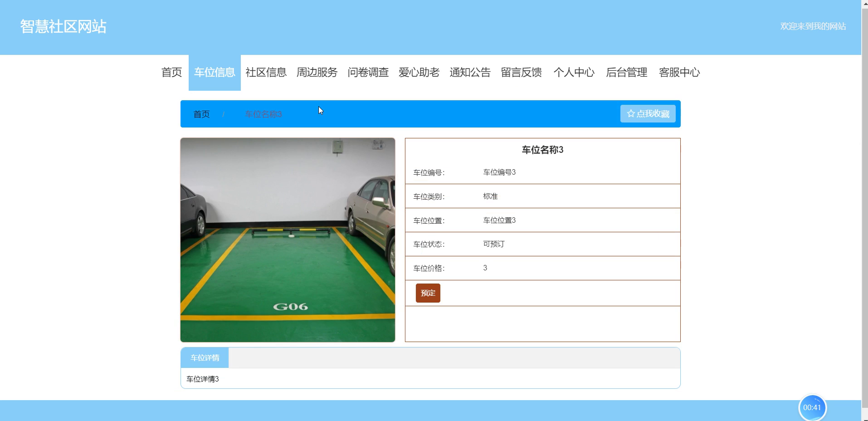Go to 社区信息 in the navigation bar

266,73
